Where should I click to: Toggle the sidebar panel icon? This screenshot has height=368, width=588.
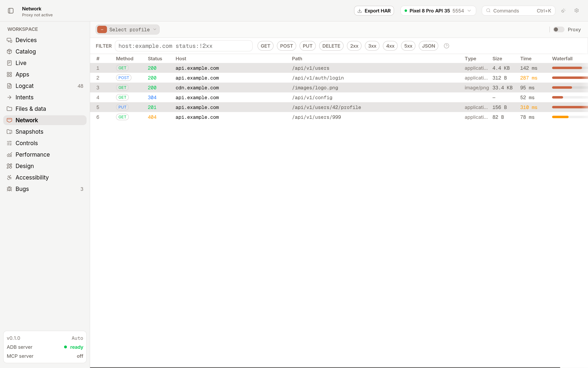click(11, 11)
